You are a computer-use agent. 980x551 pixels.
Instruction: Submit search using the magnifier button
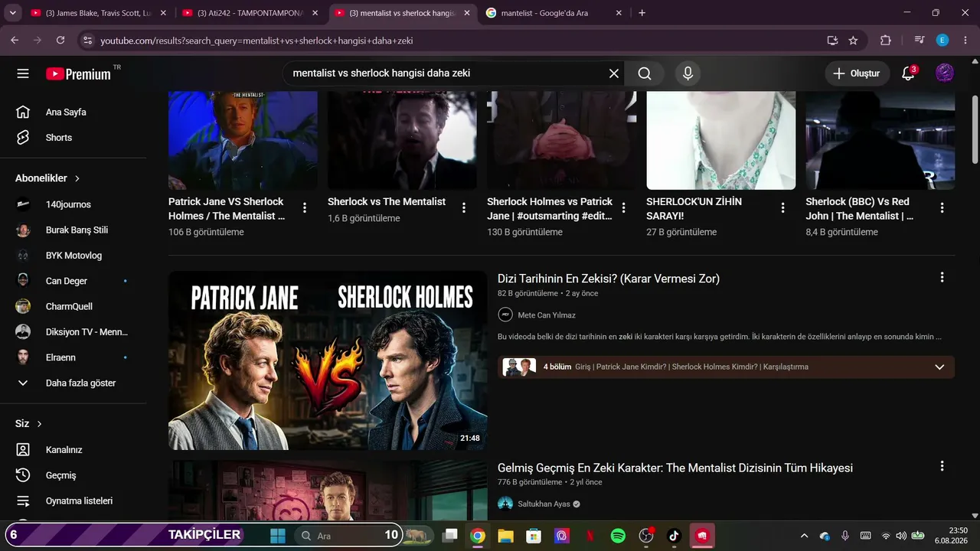(645, 73)
